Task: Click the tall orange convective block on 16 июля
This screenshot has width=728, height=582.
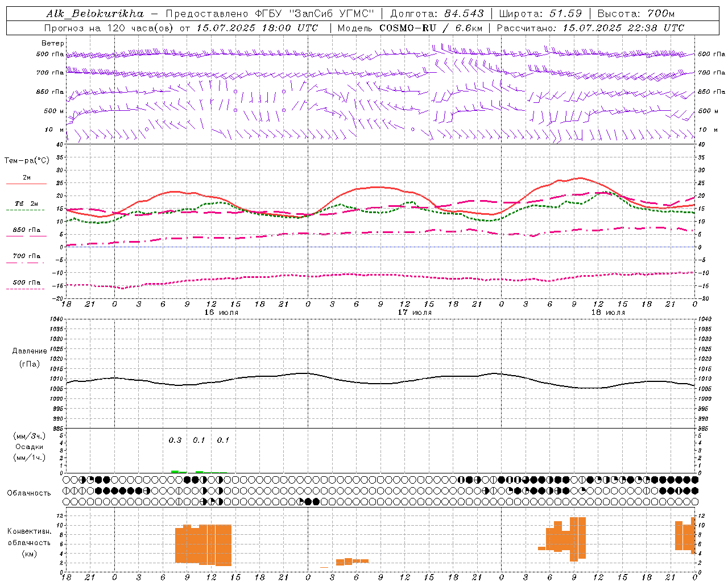Action: coord(204,544)
